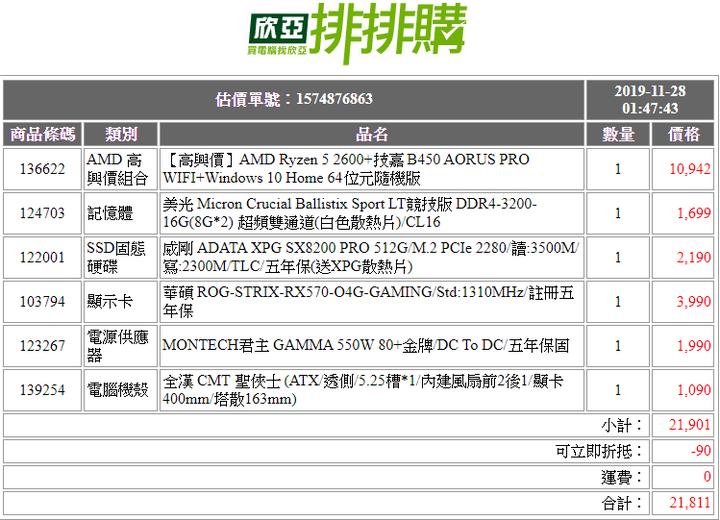This screenshot has width=720, height=520.
Task: Select barcode 123267
Action: pyautogui.click(x=42, y=345)
